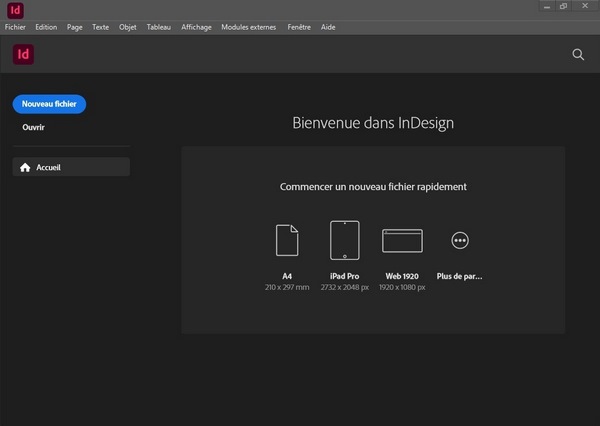
Task: Open the Objet menu
Action: pyautogui.click(x=127, y=27)
